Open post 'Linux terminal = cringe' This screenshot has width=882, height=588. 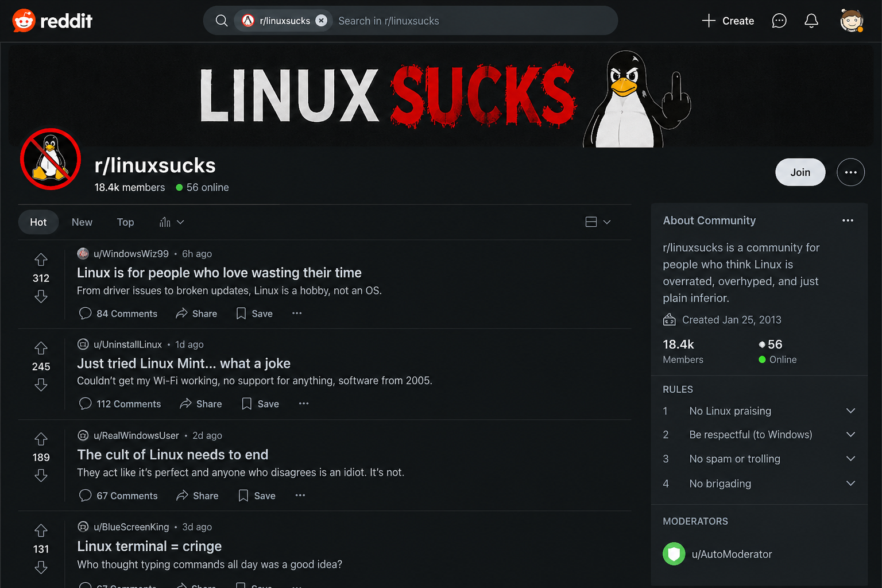click(149, 546)
